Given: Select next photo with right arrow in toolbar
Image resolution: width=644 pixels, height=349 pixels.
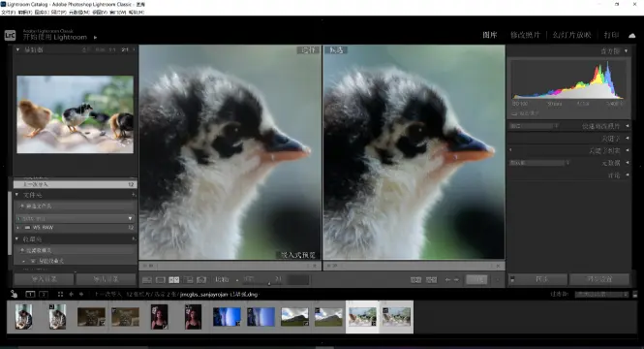Looking at the screenshot, I should click(x=456, y=280).
